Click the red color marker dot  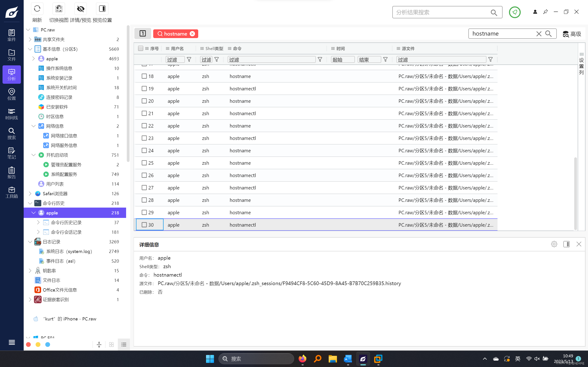pyautogui.click(x=28, y=345)
